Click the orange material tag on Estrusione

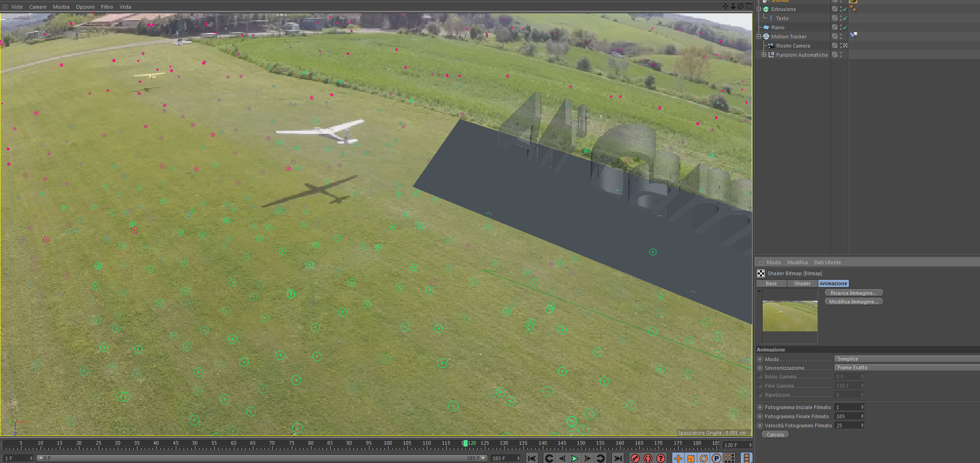click(853, 9)
